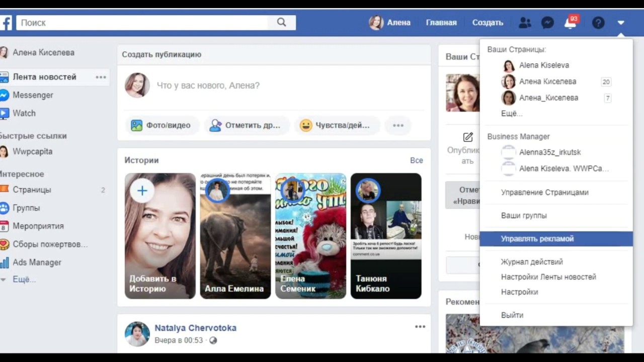Open the friend requests icon

[x=525, y=23]
